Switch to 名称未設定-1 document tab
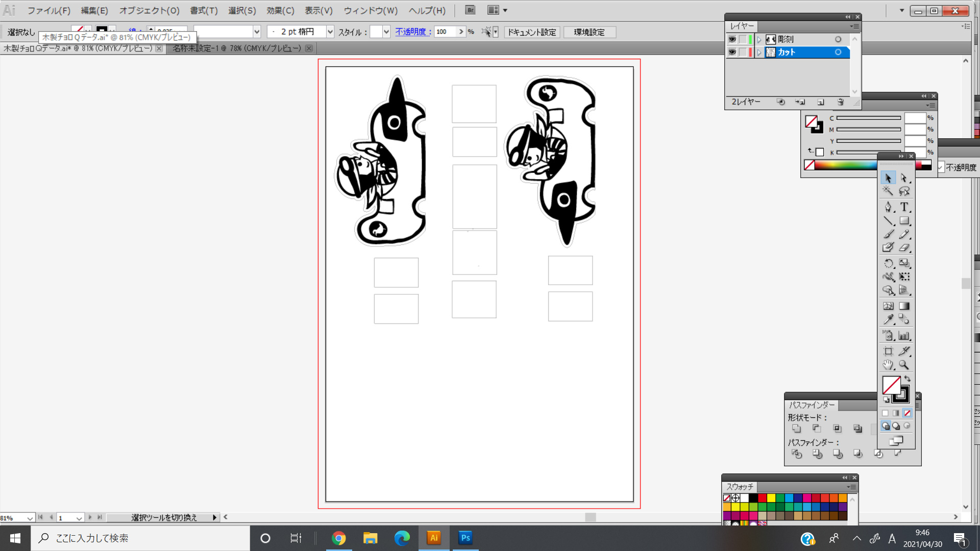 237,48
